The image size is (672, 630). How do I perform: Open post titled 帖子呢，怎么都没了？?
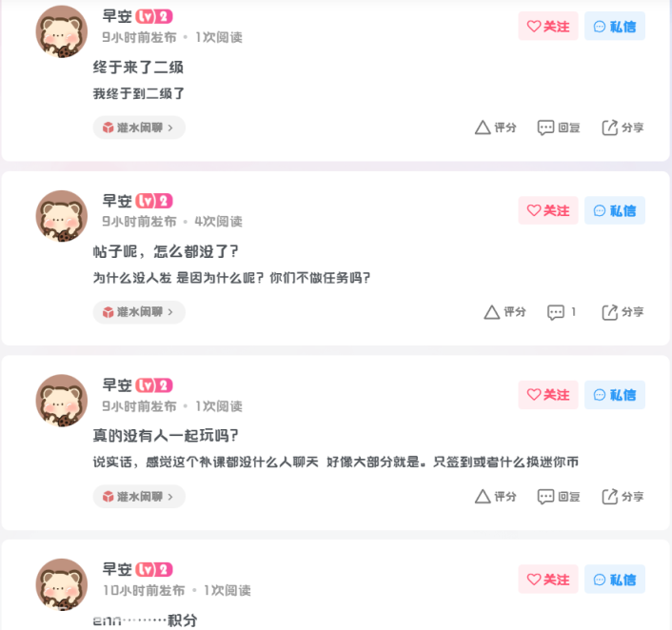pyautogui.click(x=166, y=251)
